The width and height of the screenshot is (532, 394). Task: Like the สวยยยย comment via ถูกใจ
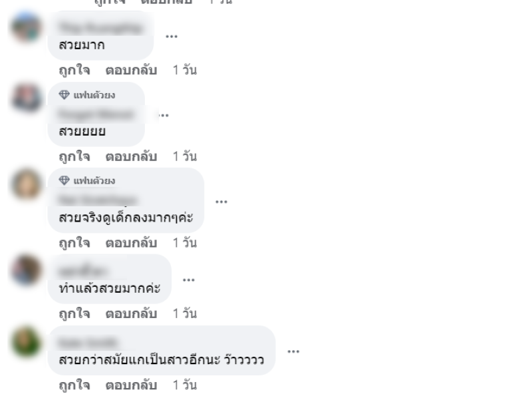click(74, 156)
